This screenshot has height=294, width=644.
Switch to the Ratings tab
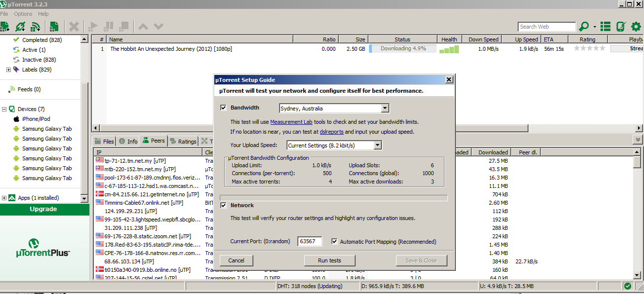pyautogui.click(x=183, y=141)
